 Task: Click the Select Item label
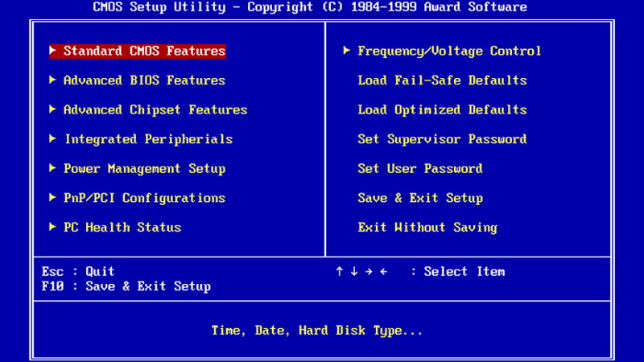pyautogui.click(x=464, y=272)
